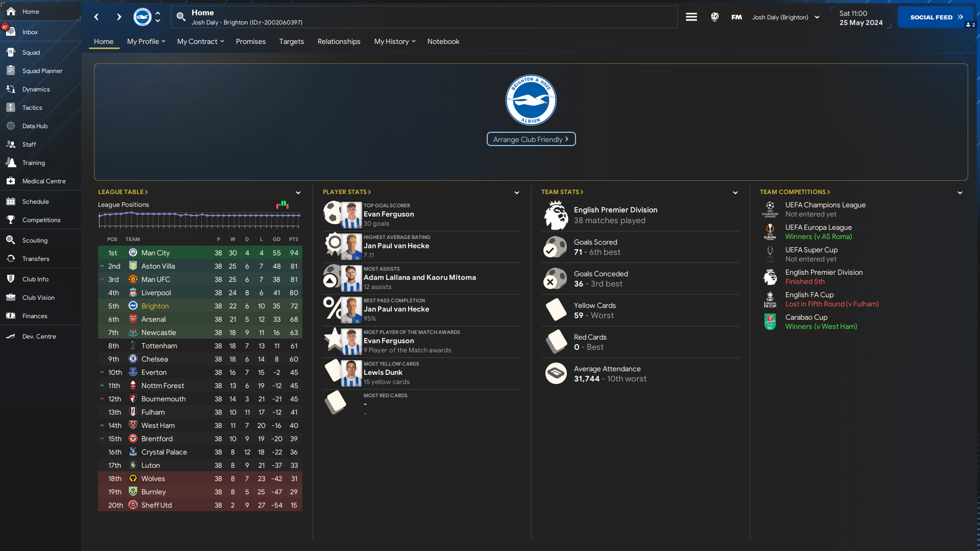The width and height of the screenshot is (980, 551).
Task: Open Data Hub icon
Action: click(11, 126)
